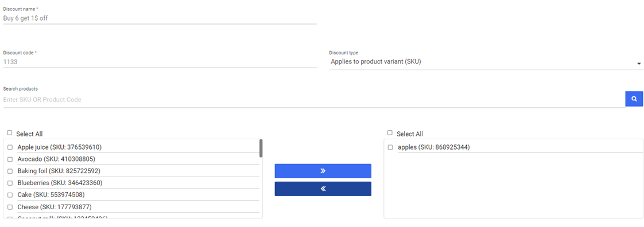Check the Cake checkbox
The image size is (644, 227).
10,195
